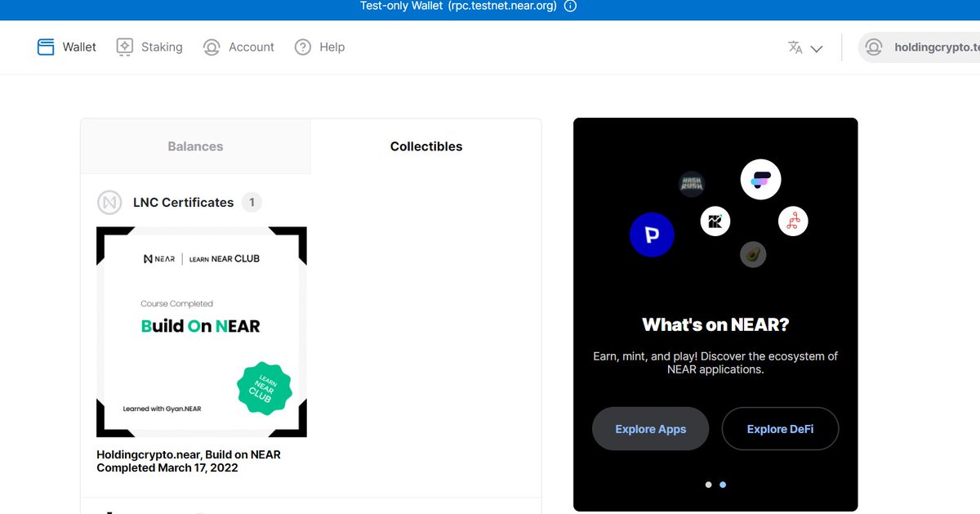Click the NEAR logo beside LNC Certificates
Screen dimensions: 980x514
click(x=109, y=202)
